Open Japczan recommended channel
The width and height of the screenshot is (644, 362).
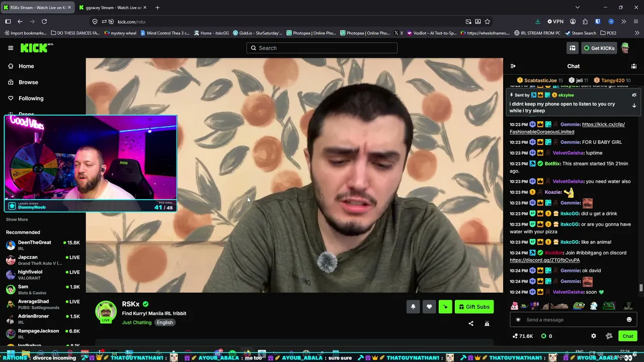pos(43,260)
